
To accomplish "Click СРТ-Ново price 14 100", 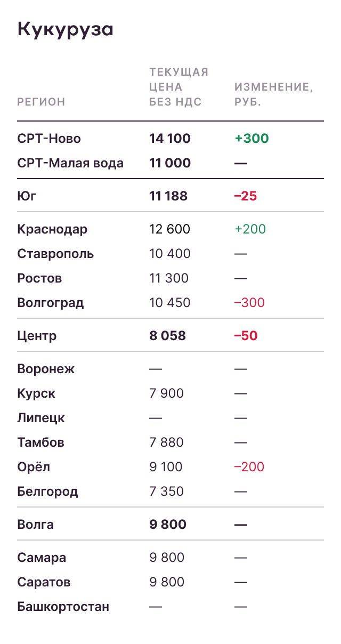I will [x=170, y=139].
